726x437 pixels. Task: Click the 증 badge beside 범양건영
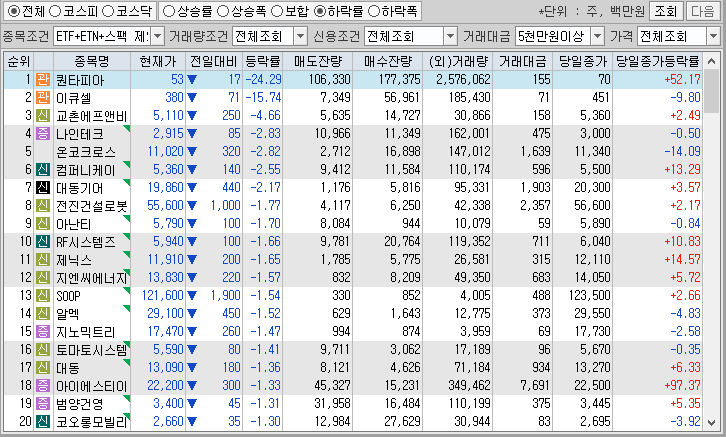(43, 403)
